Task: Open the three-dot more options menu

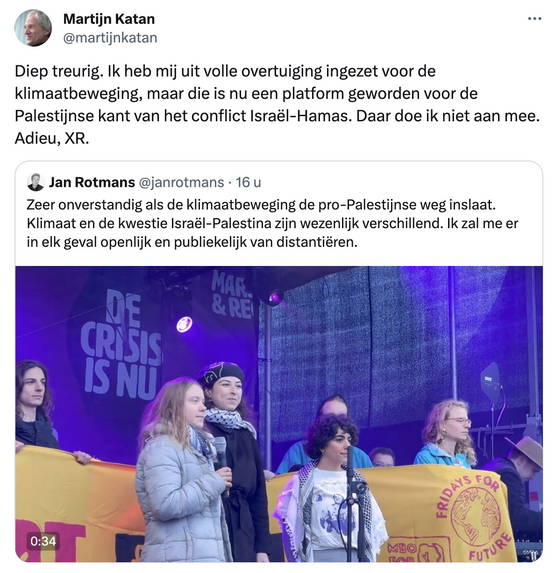Action: 535,19
